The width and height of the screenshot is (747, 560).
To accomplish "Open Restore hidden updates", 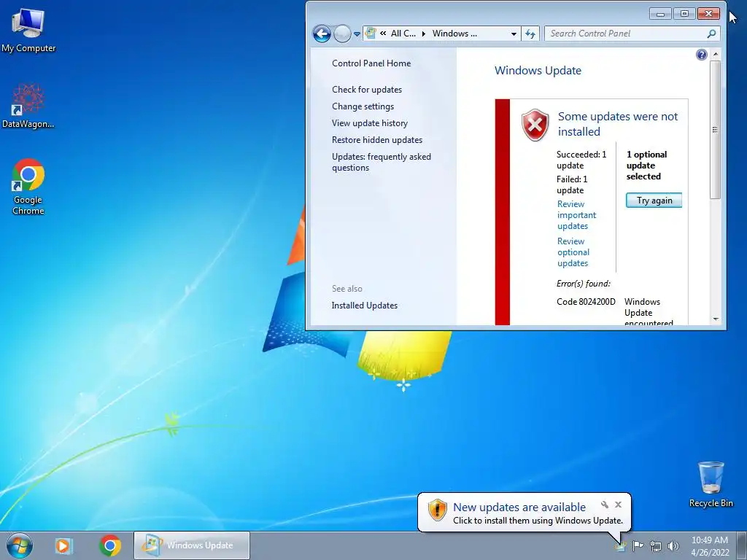I will point(377,140).
